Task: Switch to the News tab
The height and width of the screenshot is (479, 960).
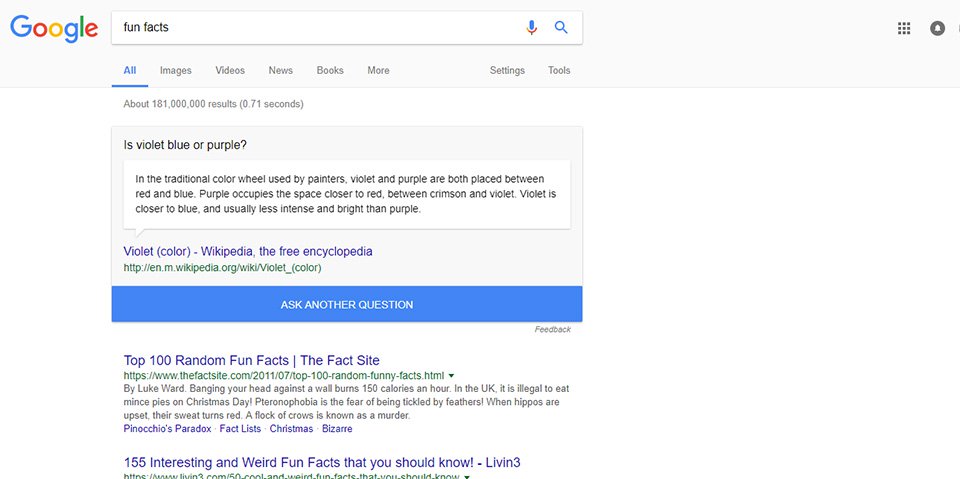Action: [x=280, y=70]
